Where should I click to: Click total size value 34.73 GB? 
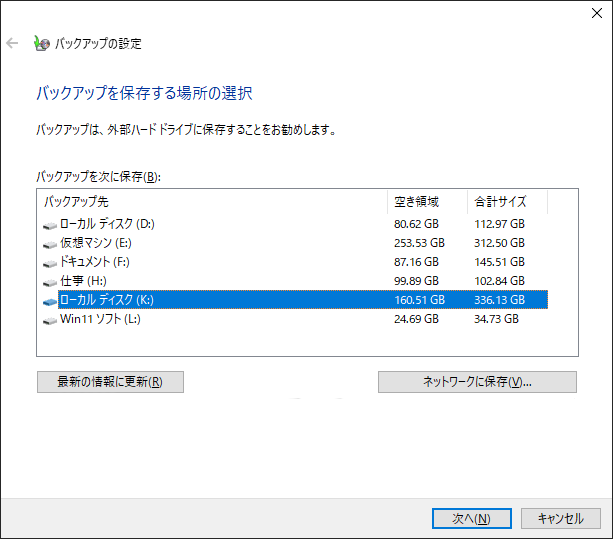click(496, 319)
